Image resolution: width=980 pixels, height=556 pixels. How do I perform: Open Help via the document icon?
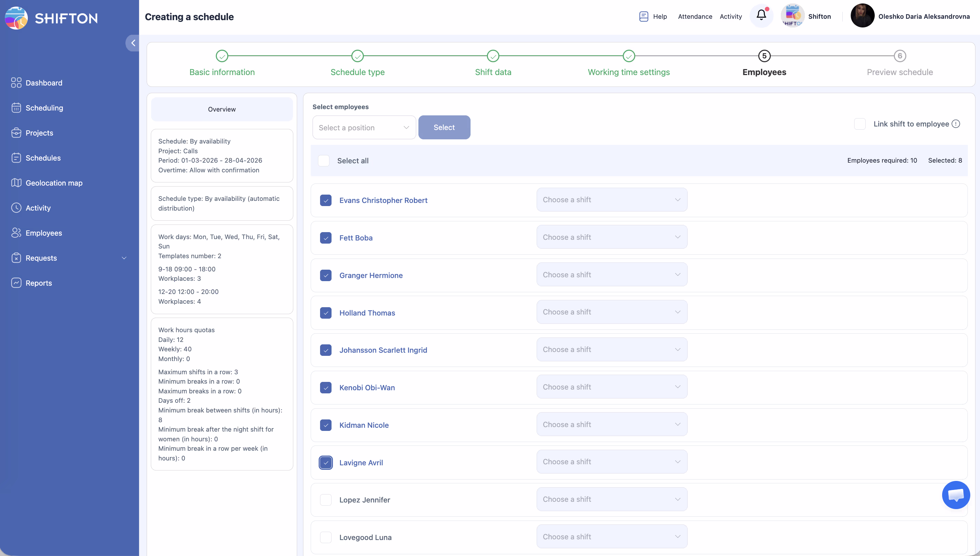(644, 16)
